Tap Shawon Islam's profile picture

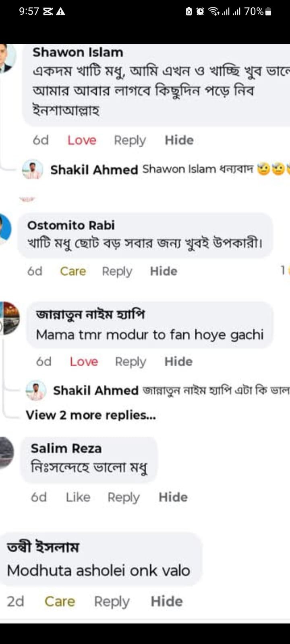(7, 58)
